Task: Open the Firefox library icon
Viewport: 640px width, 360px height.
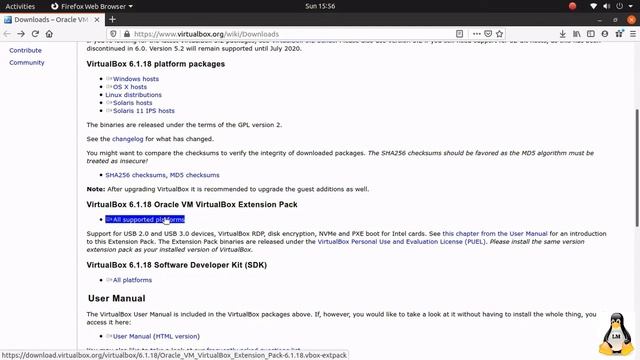Action: [x=577, y=34]
